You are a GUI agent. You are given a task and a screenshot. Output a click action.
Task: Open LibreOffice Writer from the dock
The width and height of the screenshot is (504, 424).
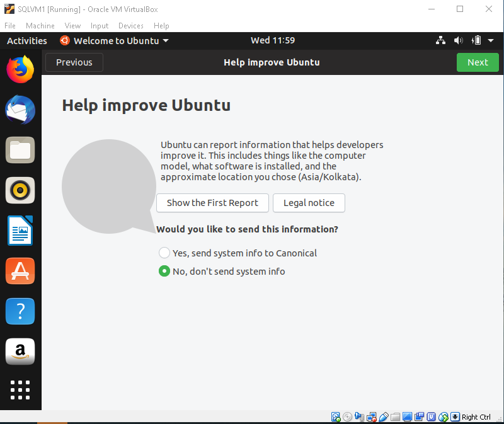coord(20,231)
